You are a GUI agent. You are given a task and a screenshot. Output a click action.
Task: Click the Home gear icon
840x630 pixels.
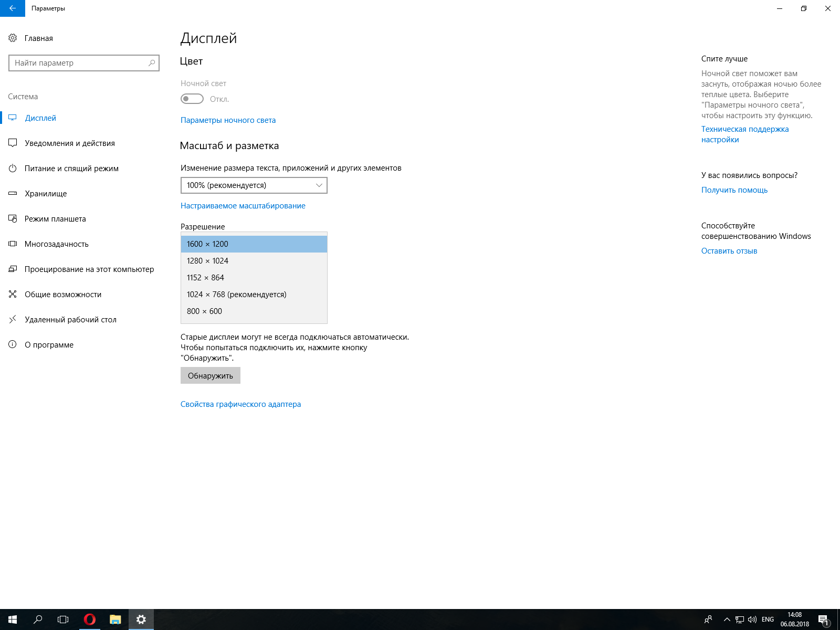(13, 38)
